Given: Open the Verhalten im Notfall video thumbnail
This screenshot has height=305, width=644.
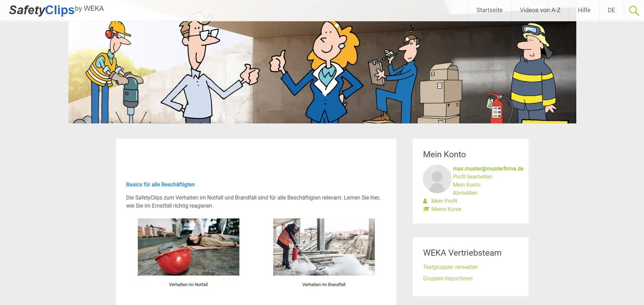Looking at the screenshot, I should pos(189,247).
